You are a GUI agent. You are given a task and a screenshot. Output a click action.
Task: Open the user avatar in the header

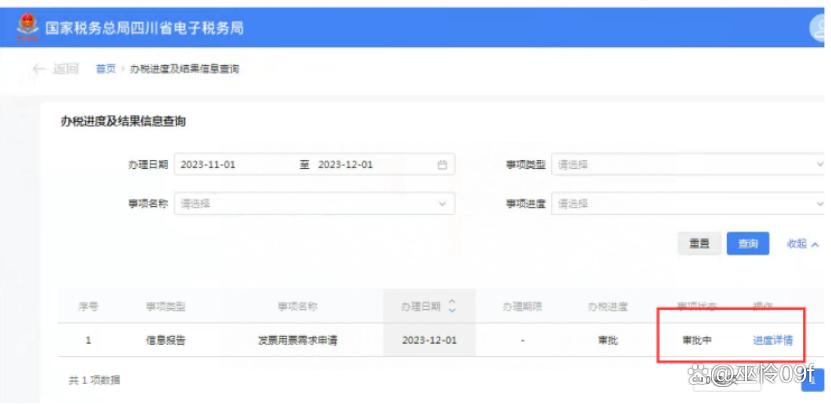[x=819, y=28]
